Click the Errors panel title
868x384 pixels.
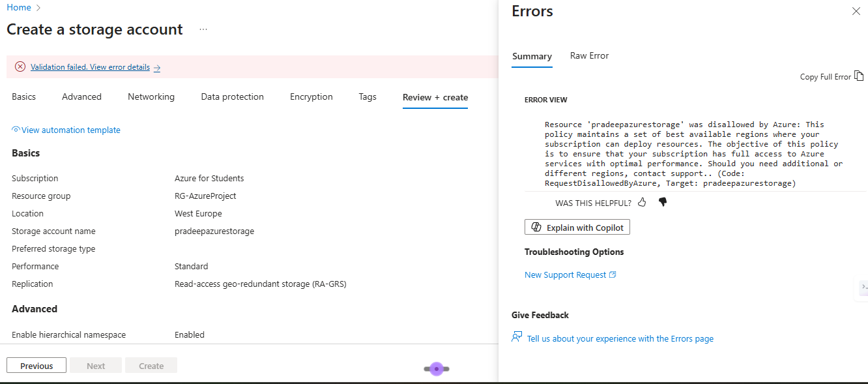532,11
